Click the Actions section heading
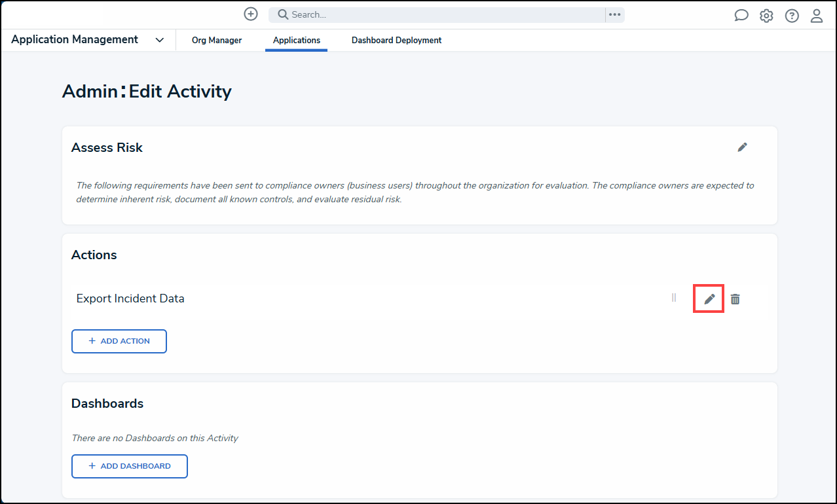 pos(94,255)
